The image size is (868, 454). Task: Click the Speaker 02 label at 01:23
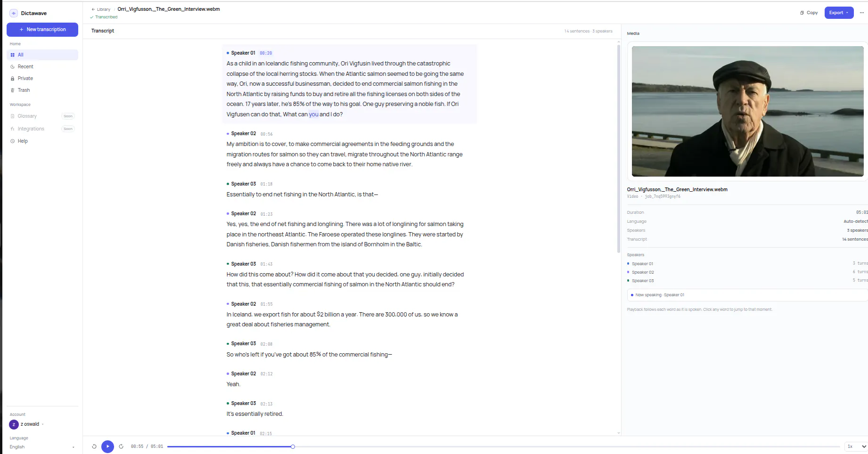243,214
